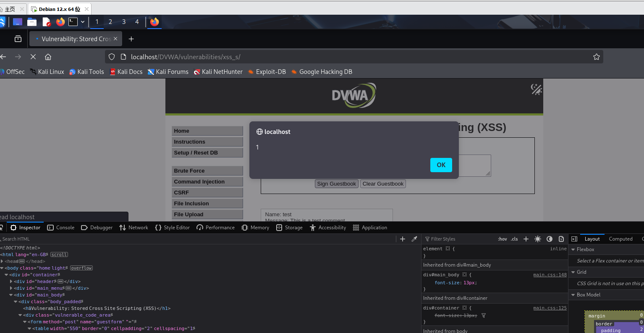
Task: Click the Search HTML field
Action: 197,239
